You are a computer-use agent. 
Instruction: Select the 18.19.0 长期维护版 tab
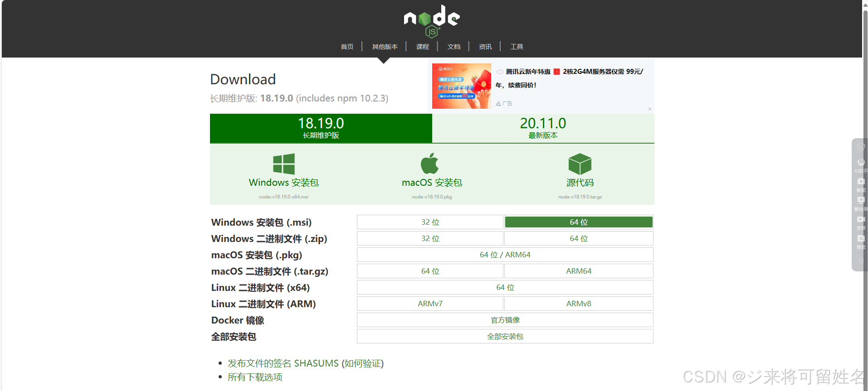[321, 128]
